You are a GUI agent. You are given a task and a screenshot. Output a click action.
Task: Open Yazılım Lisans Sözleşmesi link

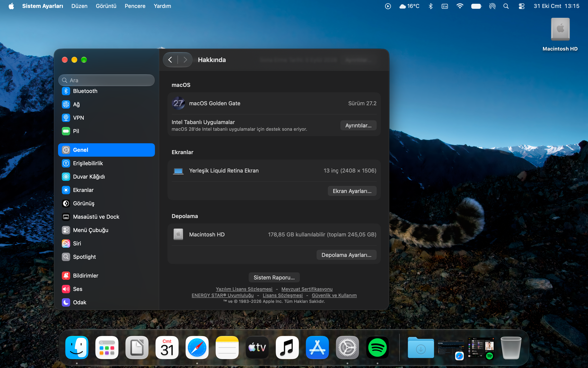point(244,289)
